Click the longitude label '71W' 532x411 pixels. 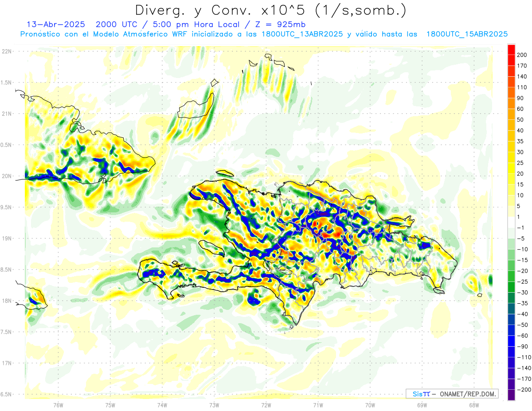point(318,405)
